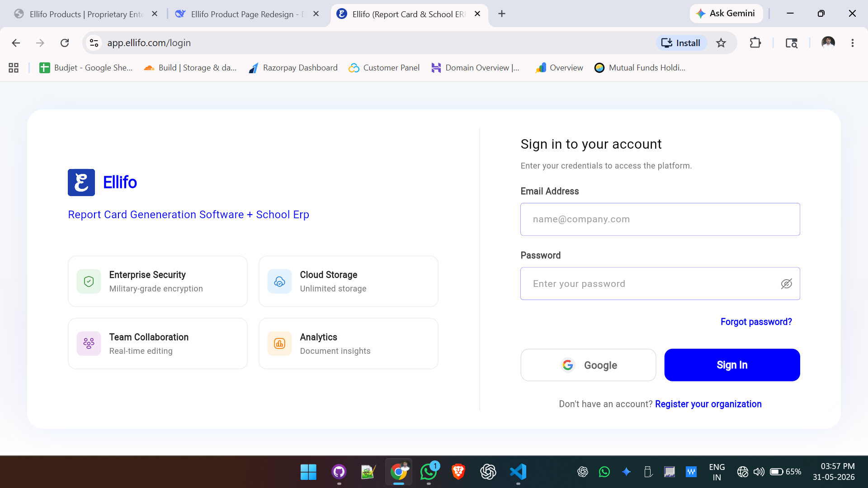Sign in with Google button
Viewport: 868px width, 488px height.
click(x=588, y=365)
